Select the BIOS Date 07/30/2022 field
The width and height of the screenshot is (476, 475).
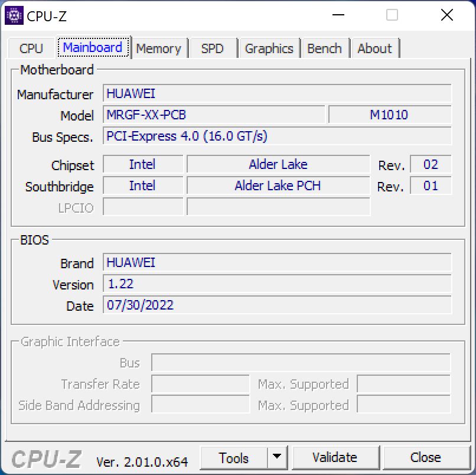pyautogui.click(x=277, y=305)
